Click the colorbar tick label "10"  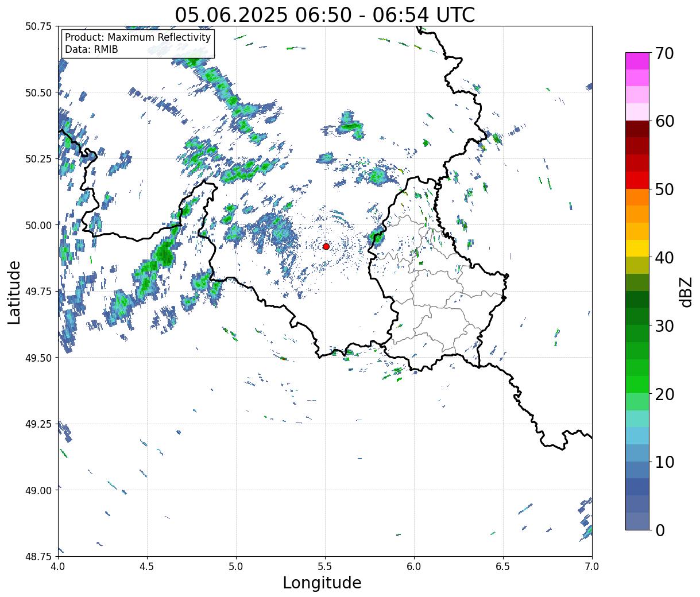tap(664, 462)
